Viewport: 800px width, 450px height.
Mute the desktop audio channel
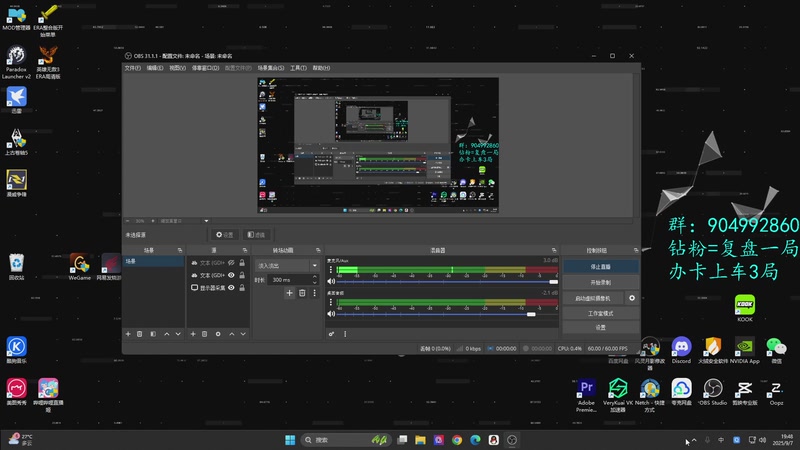[x=331, y=314]
